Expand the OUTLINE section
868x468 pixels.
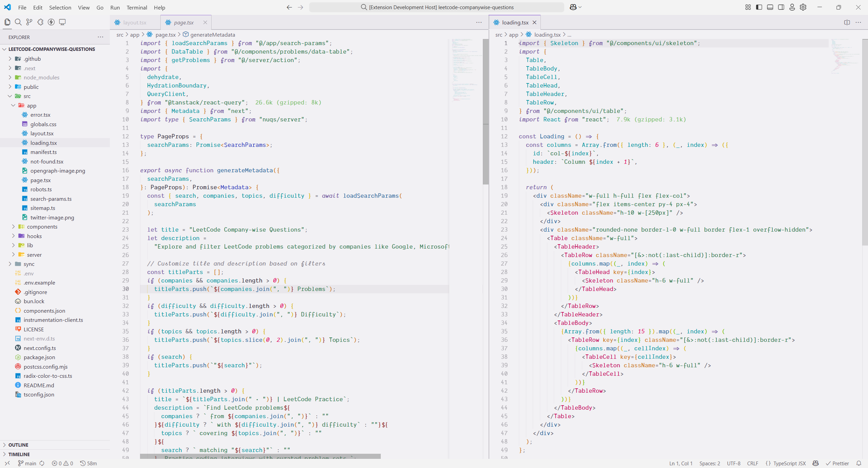pyautogui.click(x=18, y=445)
